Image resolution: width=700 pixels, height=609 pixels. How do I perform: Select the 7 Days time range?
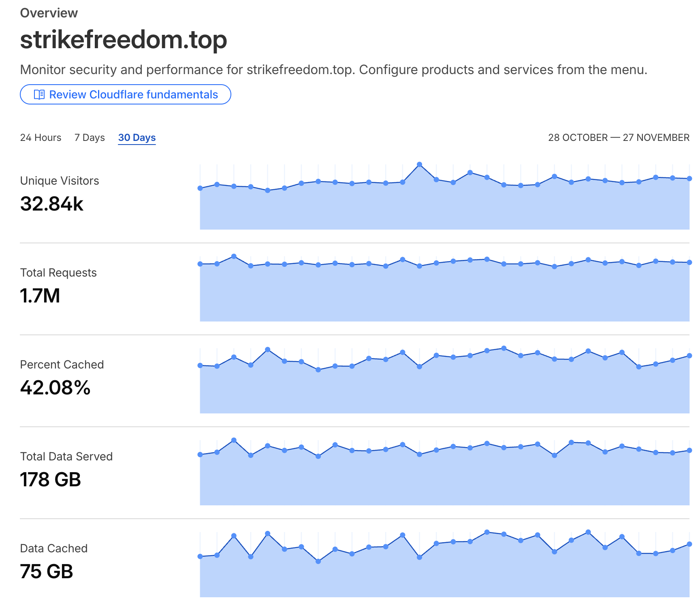[90, 138]
